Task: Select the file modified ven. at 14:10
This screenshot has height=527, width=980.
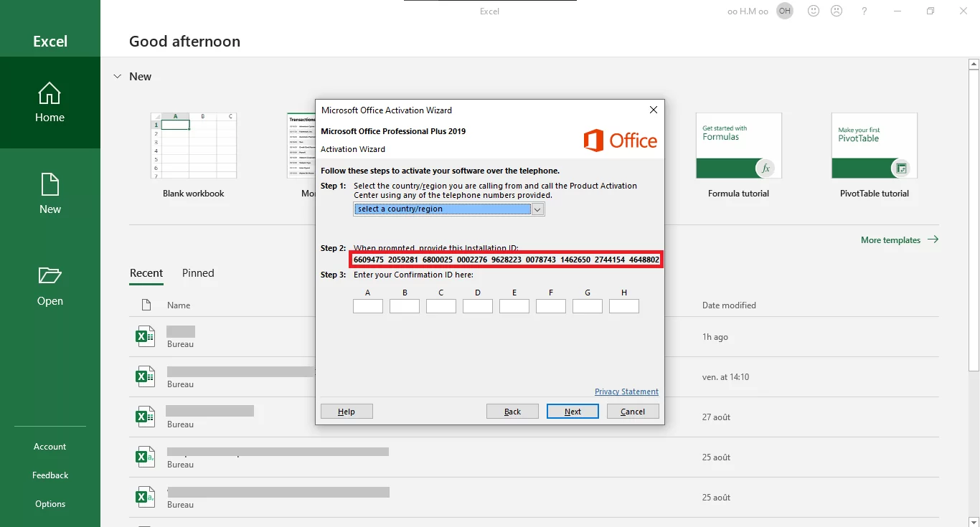Action: 534,377
